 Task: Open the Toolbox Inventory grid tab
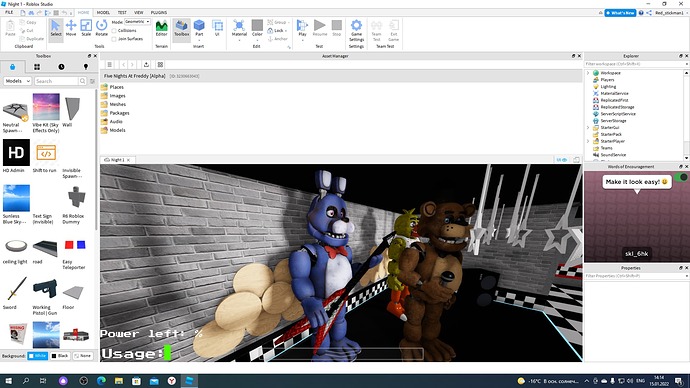[x=37, y=67]
